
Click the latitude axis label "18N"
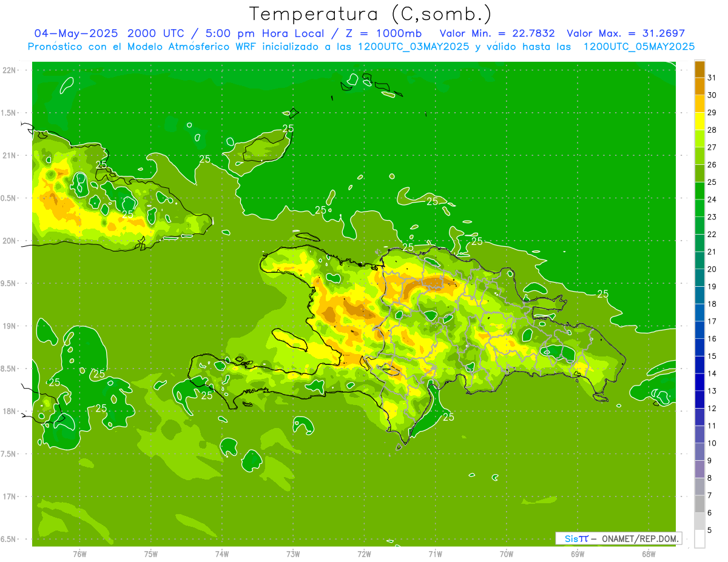[x=8, y=411]
